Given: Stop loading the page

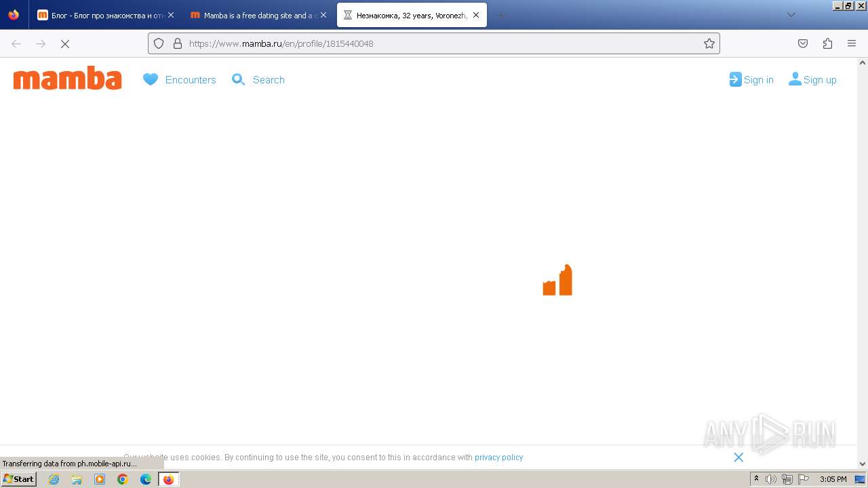Looking at the screenshot, I should (x=65, y=43).
